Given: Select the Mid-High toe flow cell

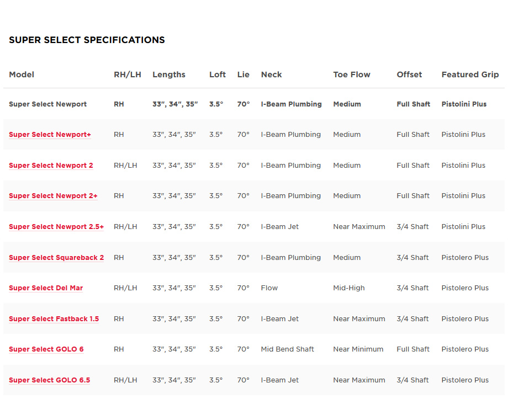Looking at the screenshot, I should [349, 288].
